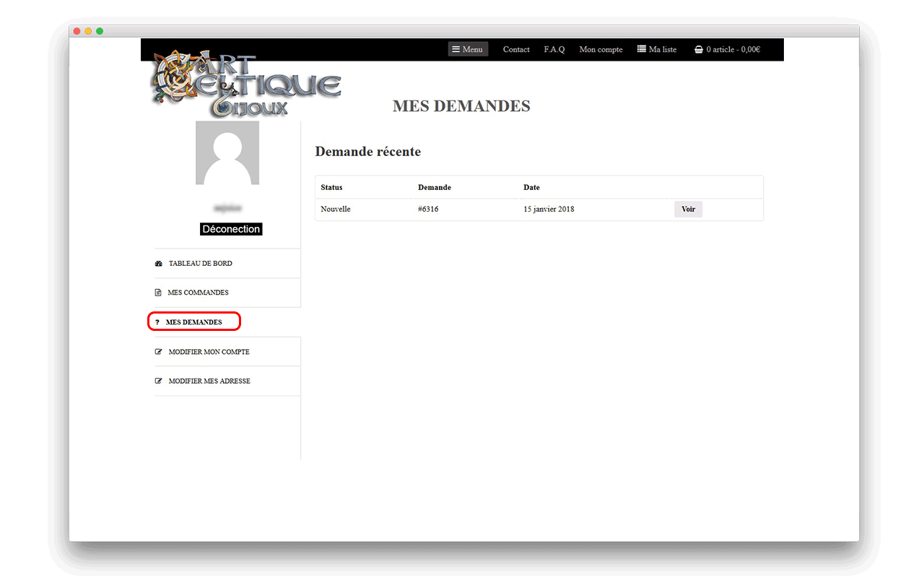Click the Status column header

pos(331,187)
